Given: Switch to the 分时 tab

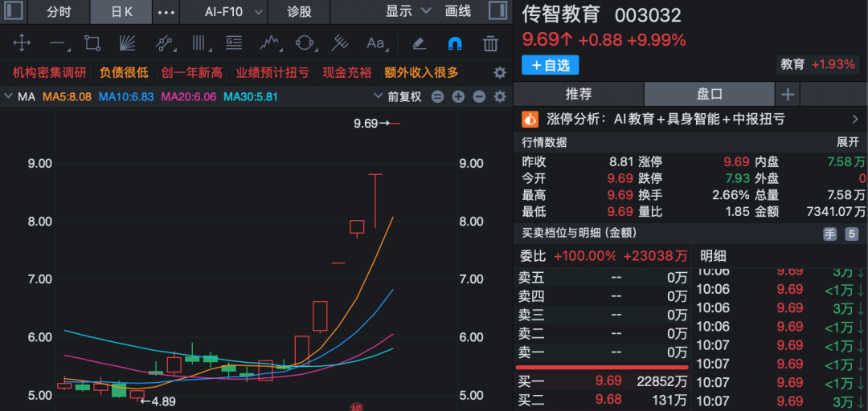Looking at the screenshot, I should pos(59,11).
